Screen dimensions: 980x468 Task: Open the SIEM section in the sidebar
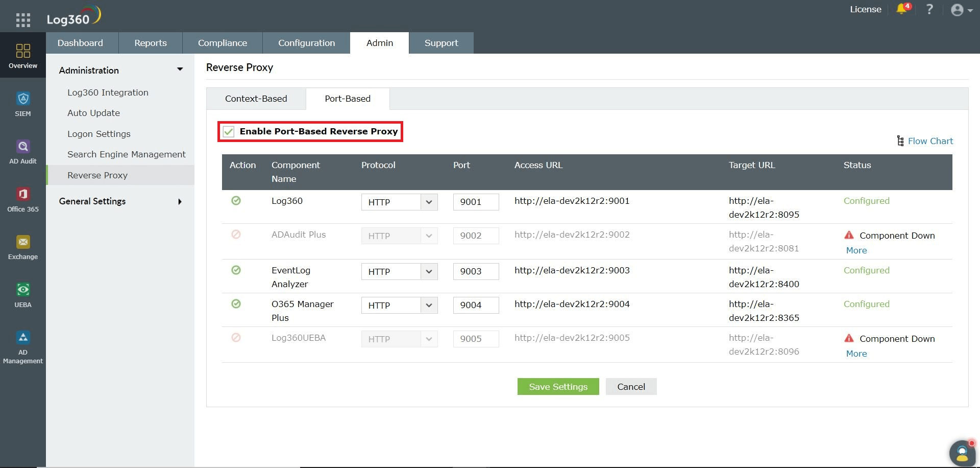click(x=23, y=102)
